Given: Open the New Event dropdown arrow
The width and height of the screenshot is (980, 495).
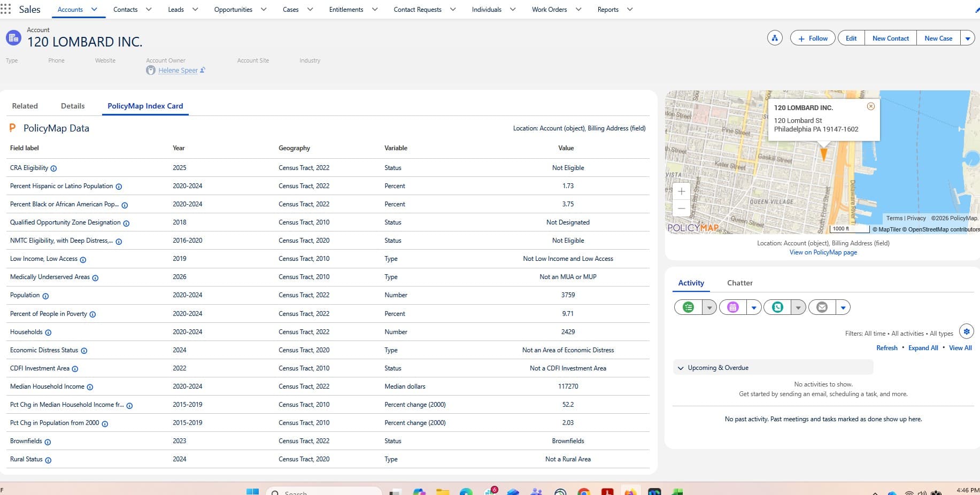Looking at the screenshot, I should 754,307.
